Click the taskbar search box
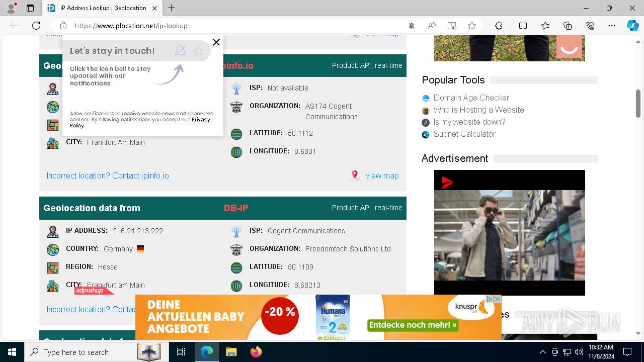This screenshot has width=644, height=362. [97, 352]
